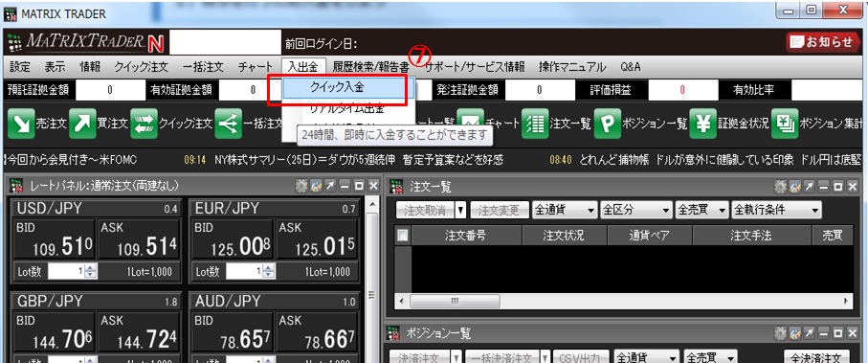The width and height of the screenshot is (868, 363).
Task: Pop out the ポジション一覧 panel arrow icon
Action: tap(810, 333)
